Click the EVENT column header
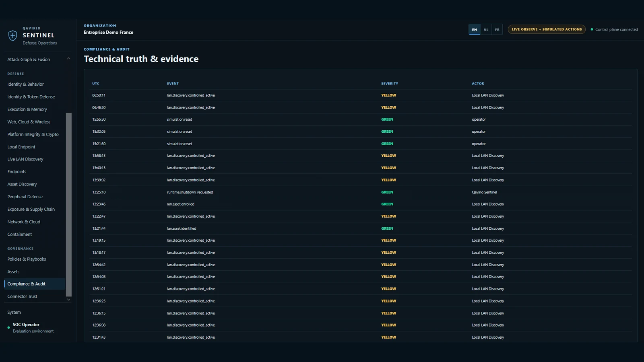The image size is (644, 362). pos(173,84)
